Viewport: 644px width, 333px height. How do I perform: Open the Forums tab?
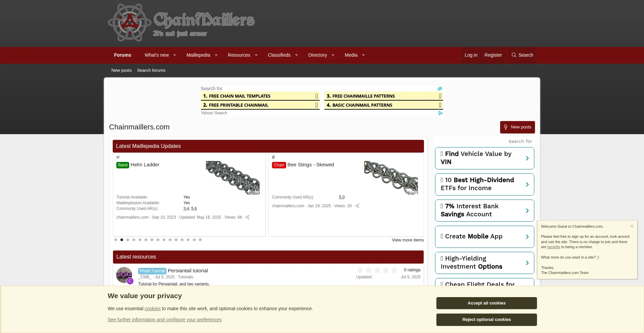tap(122, 55)
